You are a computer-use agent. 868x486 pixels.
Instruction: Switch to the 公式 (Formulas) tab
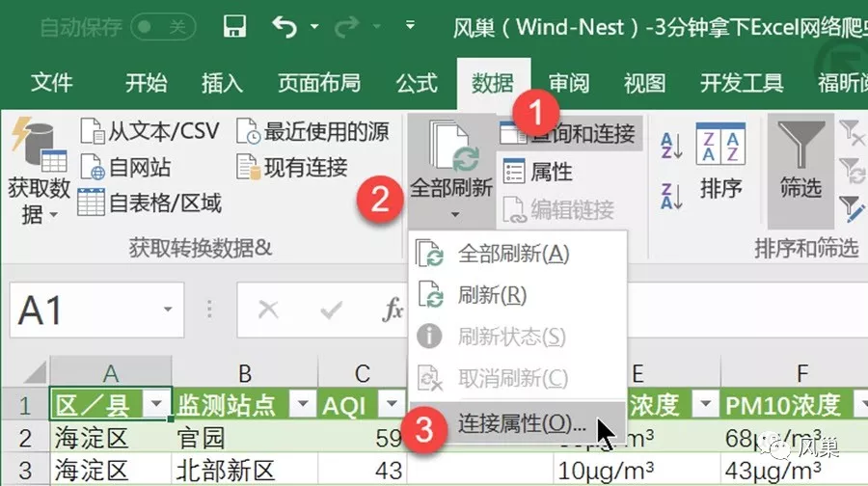pos(417,83)
